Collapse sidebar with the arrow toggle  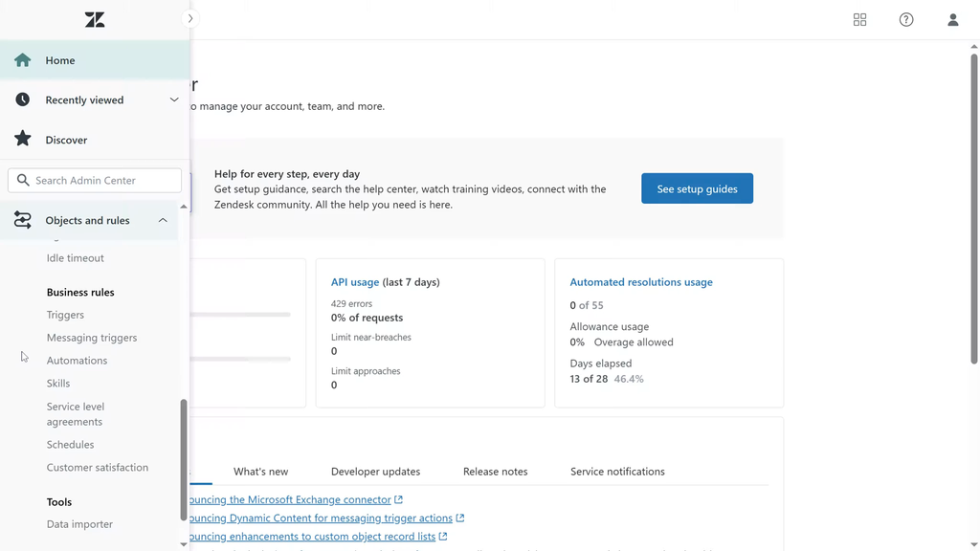tap(189, 19)
